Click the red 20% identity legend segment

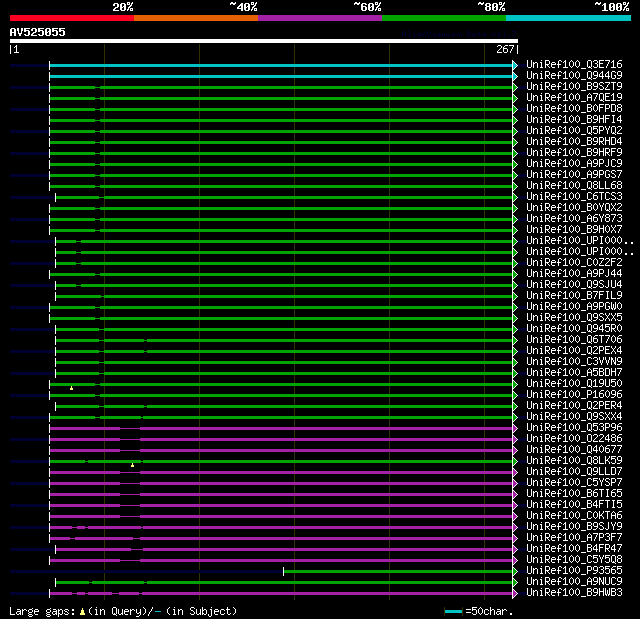point(72,18)
